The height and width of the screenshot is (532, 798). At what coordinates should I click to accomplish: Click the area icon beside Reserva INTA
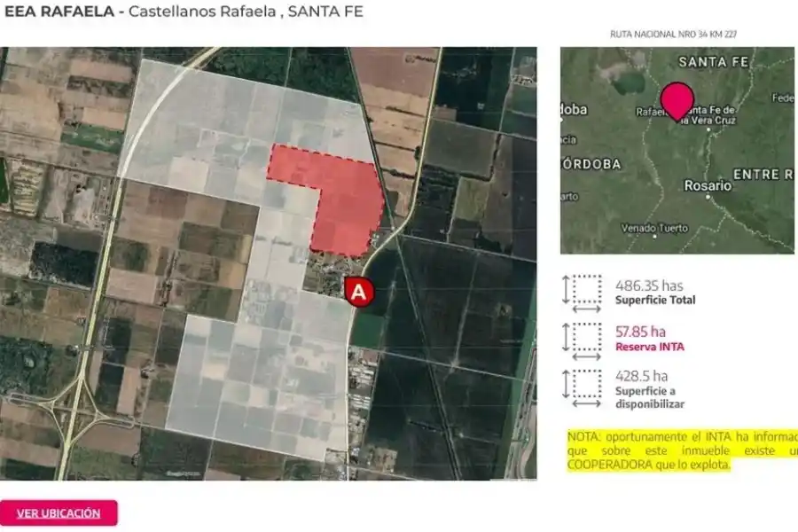pyautogui.click(x=582, y=339)
